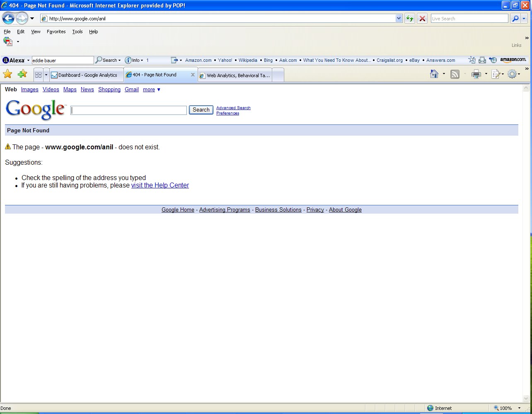Add current page to Favorites
Viewport: 532px width, 414px height.
coord(22,74)
